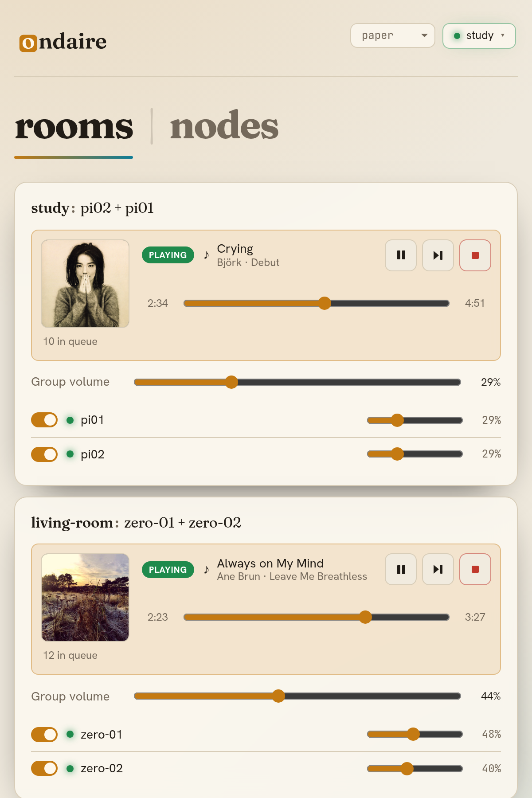Open the Björk Debut album cover
The image size is (532, 798).
(x=85, y=284)
